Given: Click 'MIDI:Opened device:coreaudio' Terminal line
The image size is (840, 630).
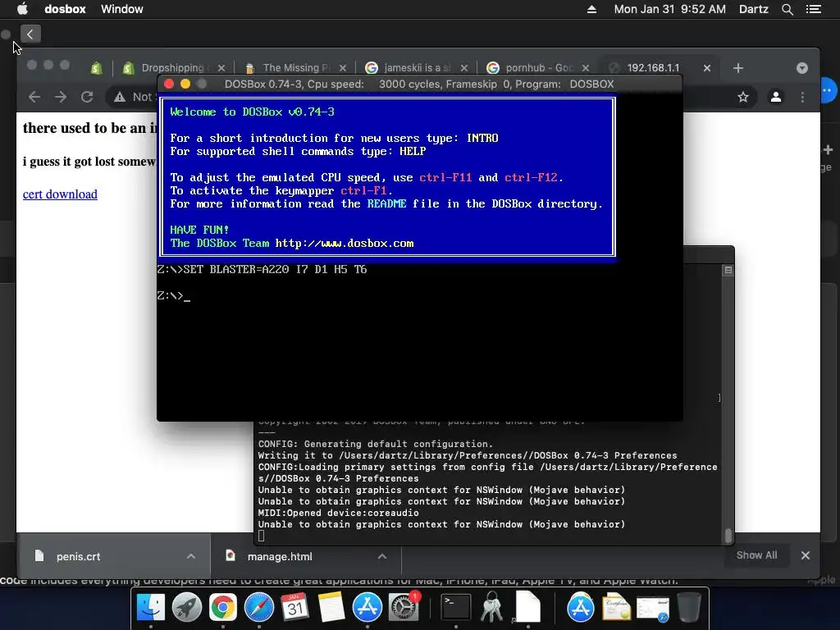Looking at the screenshot, I should click(x=339, y=514).
